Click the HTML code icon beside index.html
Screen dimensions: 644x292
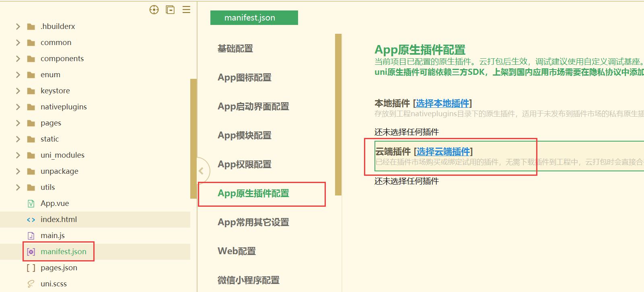pos(31,220)
